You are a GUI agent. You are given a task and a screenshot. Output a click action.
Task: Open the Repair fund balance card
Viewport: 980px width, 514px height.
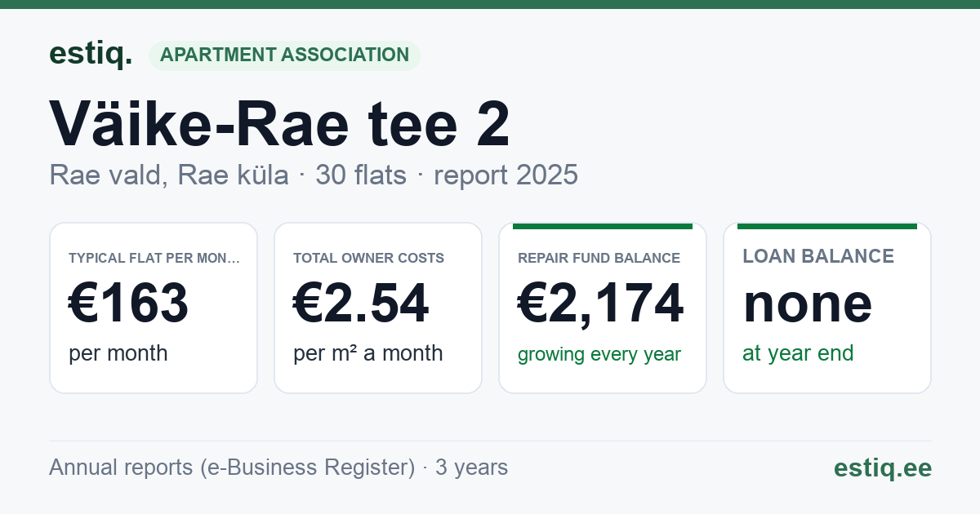click(603, 308)
